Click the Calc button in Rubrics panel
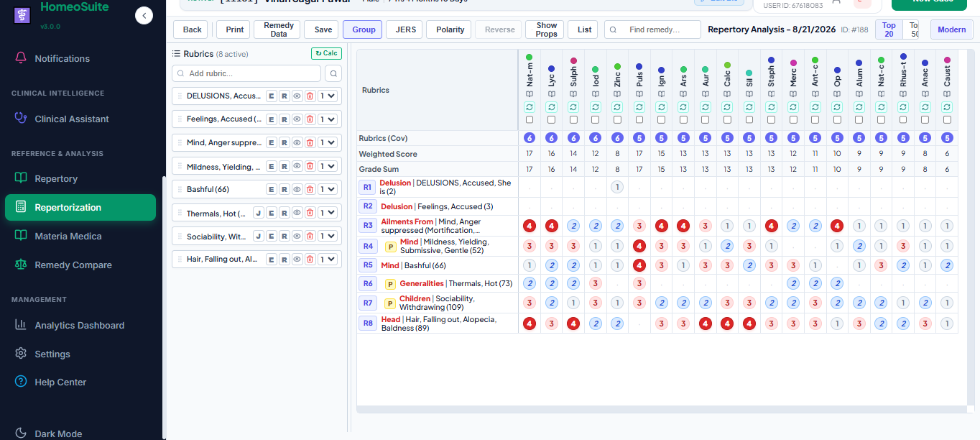Image resolution: width=980 pixels, height=440 pixels. 326,53
